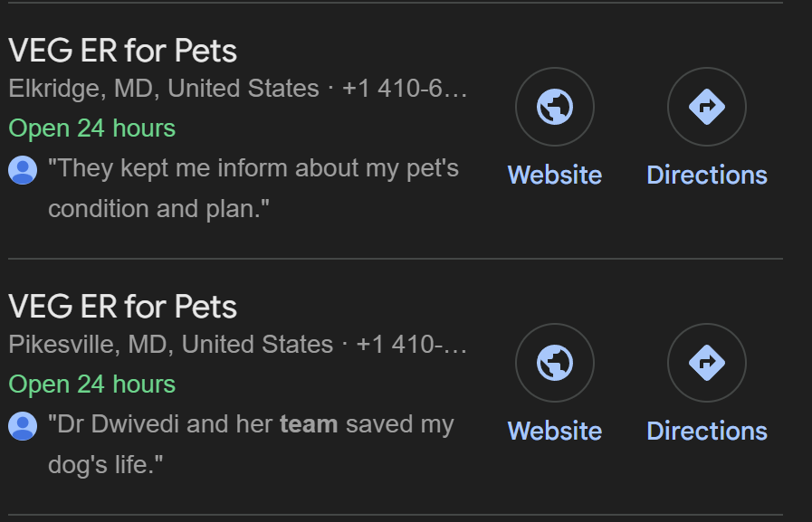The image size is (812, 522).
Task: Click the Directions arrow icon for the Pikesville listing
Action: (x=707, y=363)
